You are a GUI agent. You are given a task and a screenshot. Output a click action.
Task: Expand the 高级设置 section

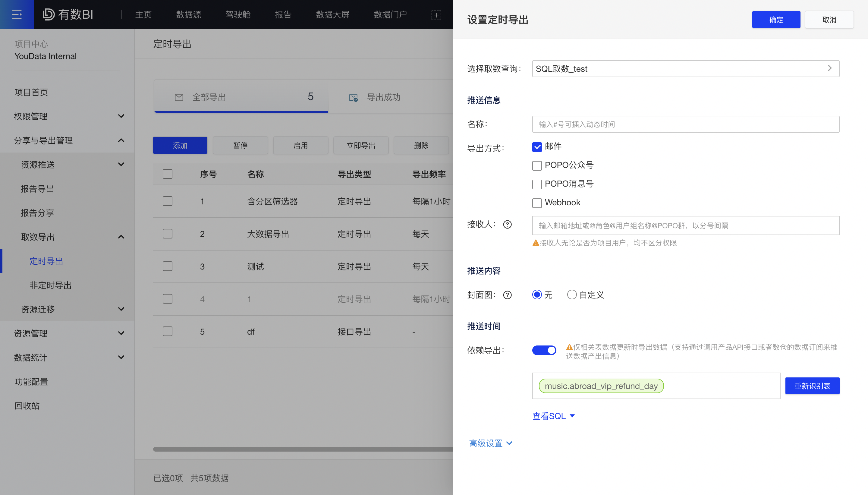coord(490,443)
